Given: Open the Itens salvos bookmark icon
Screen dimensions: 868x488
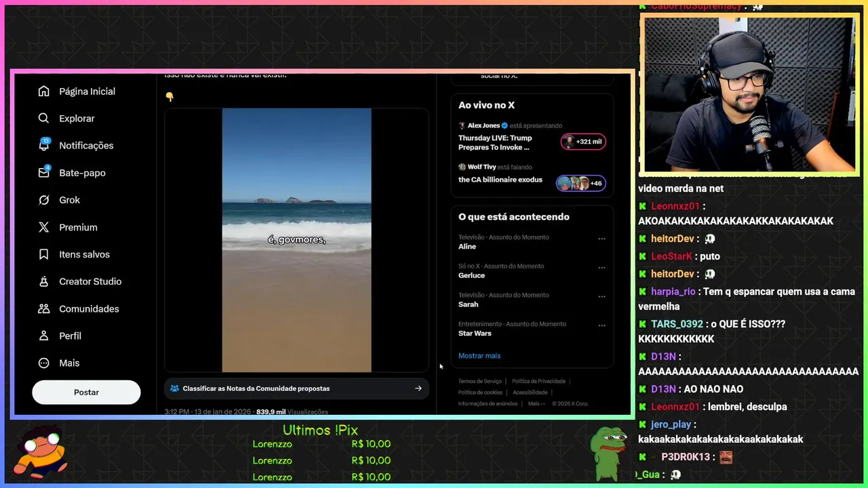Looking at the screenshot, I should 44,254.
